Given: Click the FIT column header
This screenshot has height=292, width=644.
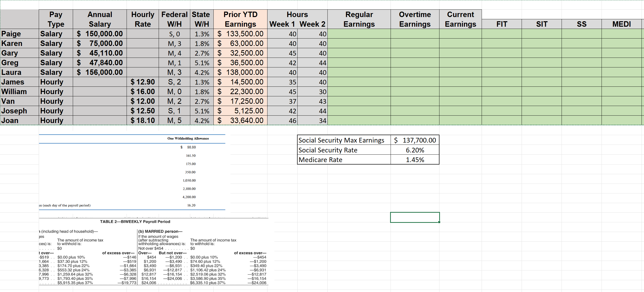Looking at the screenshot, I should click(x=502, y=24).
